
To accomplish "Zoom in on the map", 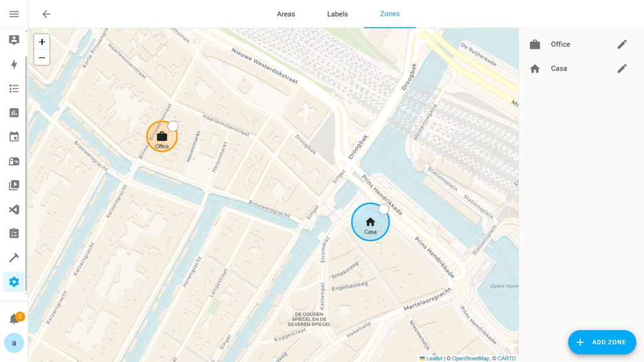I will coord(42,42).
